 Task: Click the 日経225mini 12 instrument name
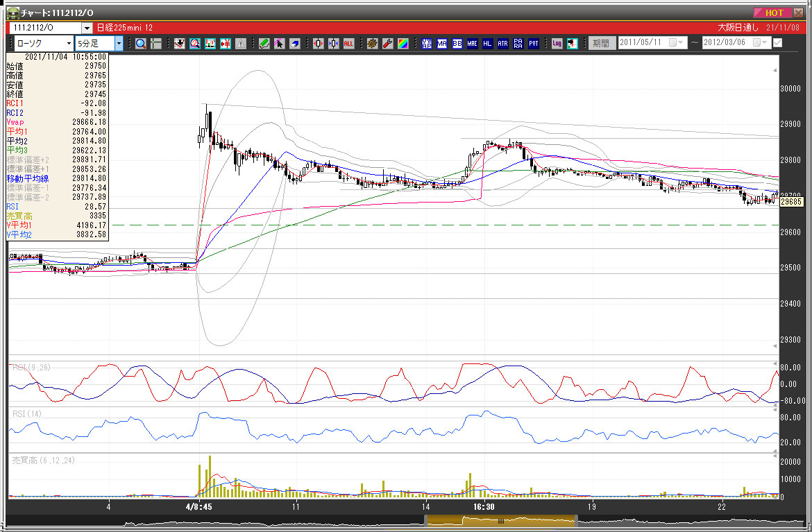tap(125, 28)
